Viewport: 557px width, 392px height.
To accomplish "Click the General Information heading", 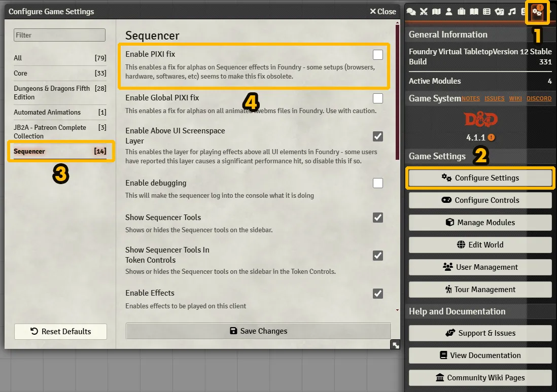I will coord(448,35).
